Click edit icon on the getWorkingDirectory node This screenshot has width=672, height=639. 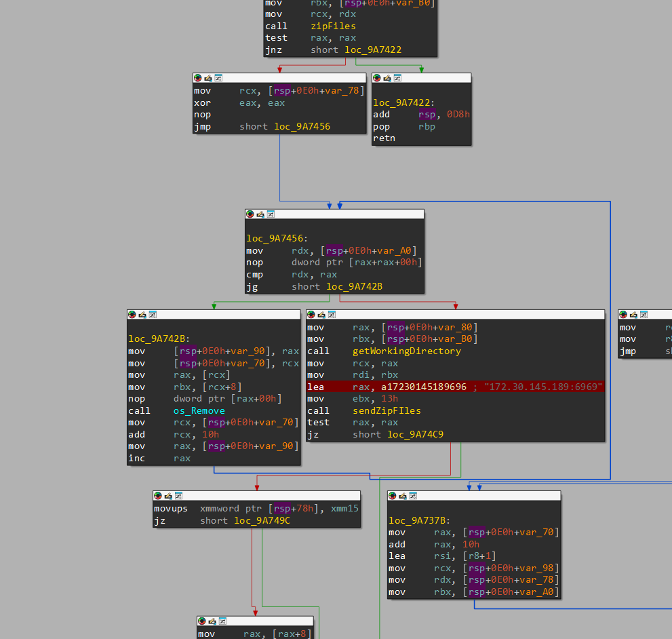pyautogui.click(x=321, y=315)
